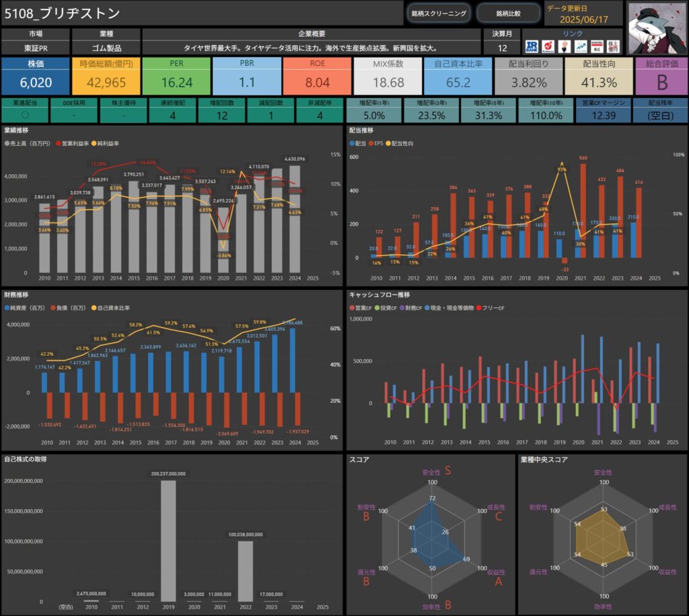Open the 銘柄スクリーニング page
The image size is (689, 616).
439,13
